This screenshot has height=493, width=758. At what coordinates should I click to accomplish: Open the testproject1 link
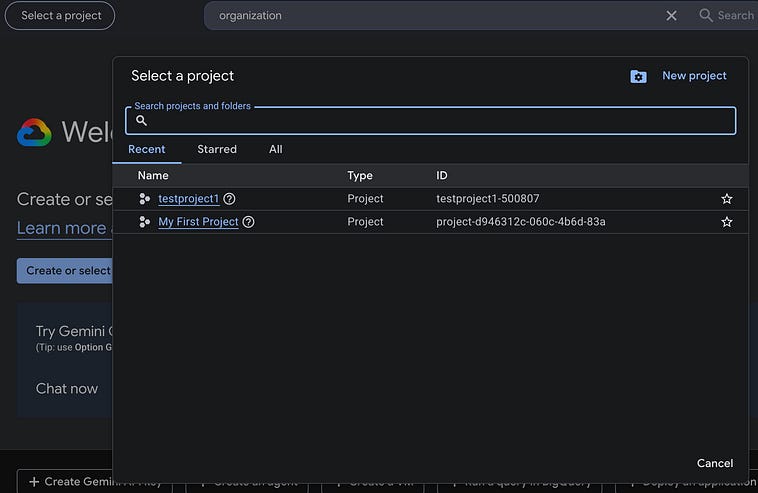[189, 199]
